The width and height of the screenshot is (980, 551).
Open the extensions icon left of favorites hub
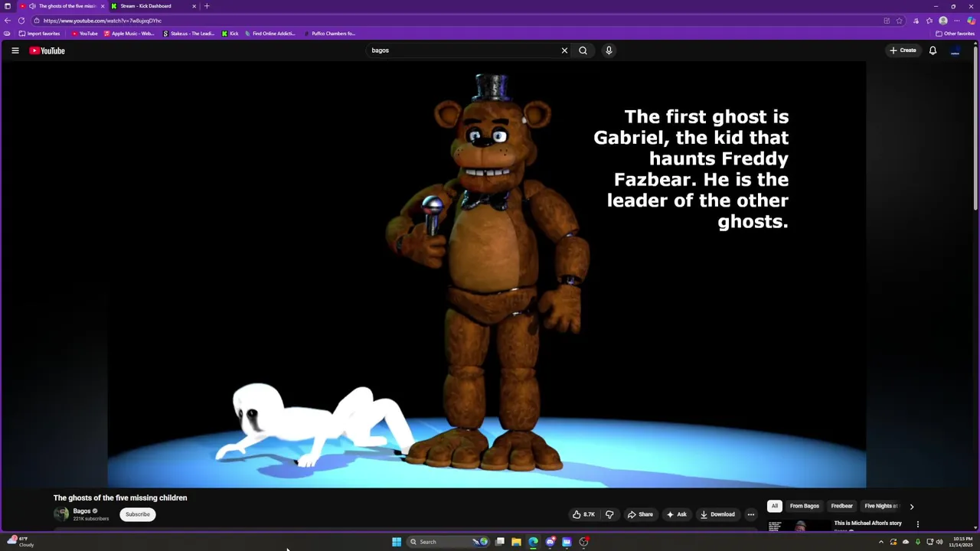(x=916, y=21)
